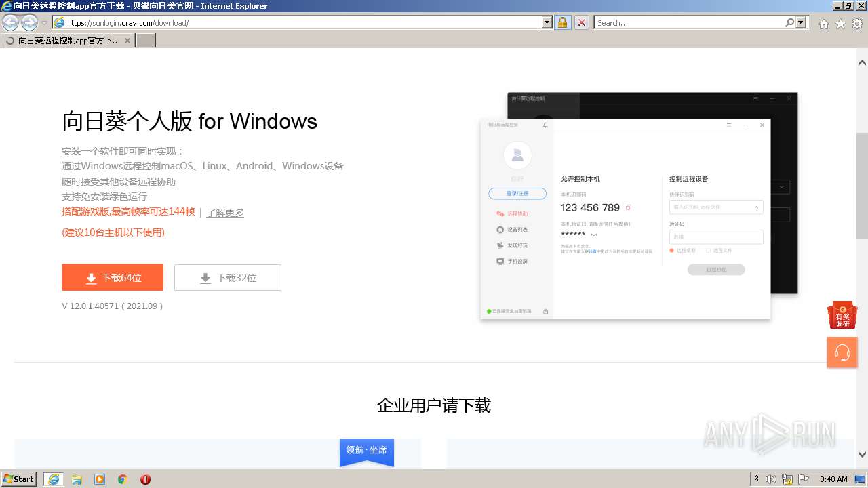The height and width of the screenshot is (488, 868).
Task: Close the 向日葵远程控制 browser tab
Action: pos(127,41)
